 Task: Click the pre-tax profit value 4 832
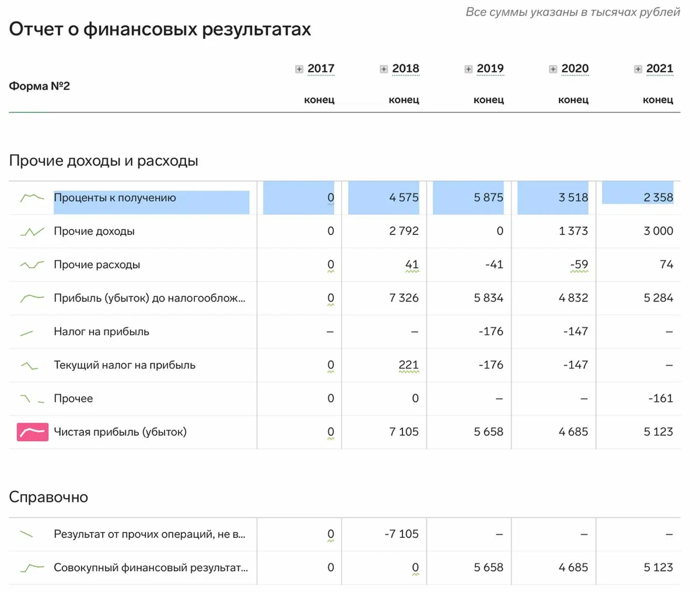(573, 298)
